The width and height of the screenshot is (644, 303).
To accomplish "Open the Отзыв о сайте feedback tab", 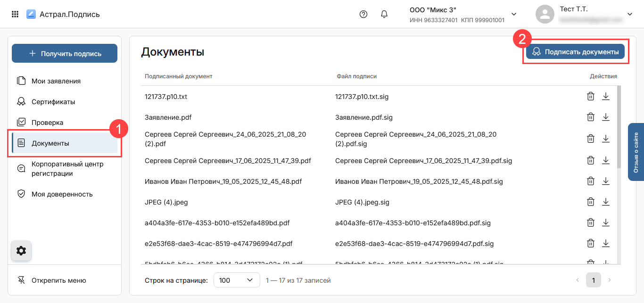I will (636, 152).
